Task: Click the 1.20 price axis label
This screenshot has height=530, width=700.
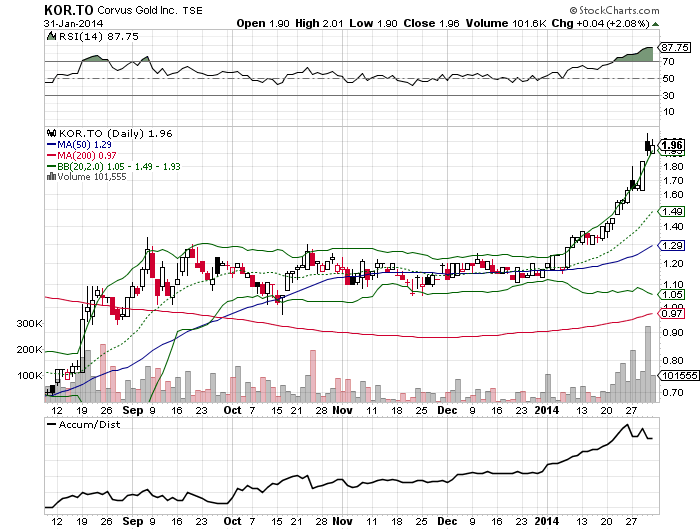Action: pos(673,263)
